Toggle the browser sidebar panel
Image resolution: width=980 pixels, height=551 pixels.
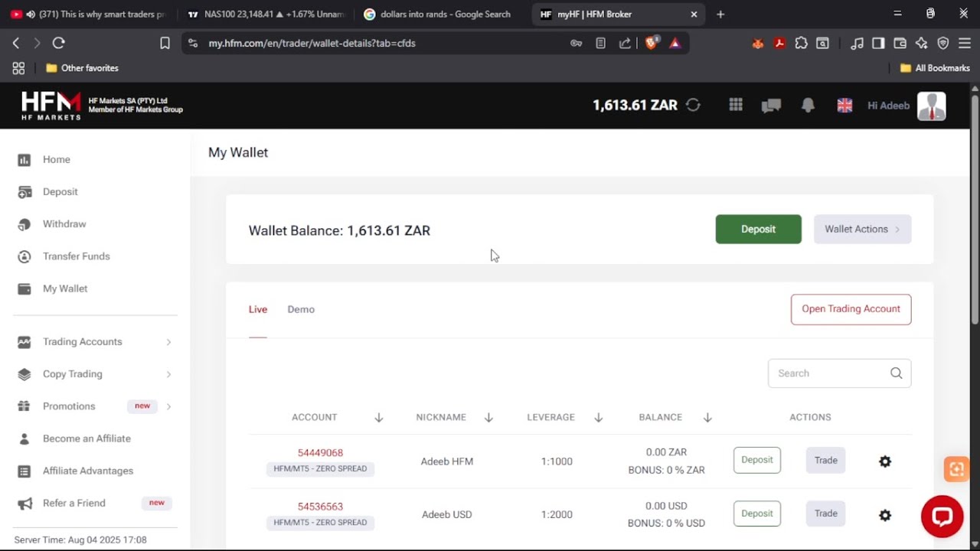pyautogui.click(x=878, y=44)
